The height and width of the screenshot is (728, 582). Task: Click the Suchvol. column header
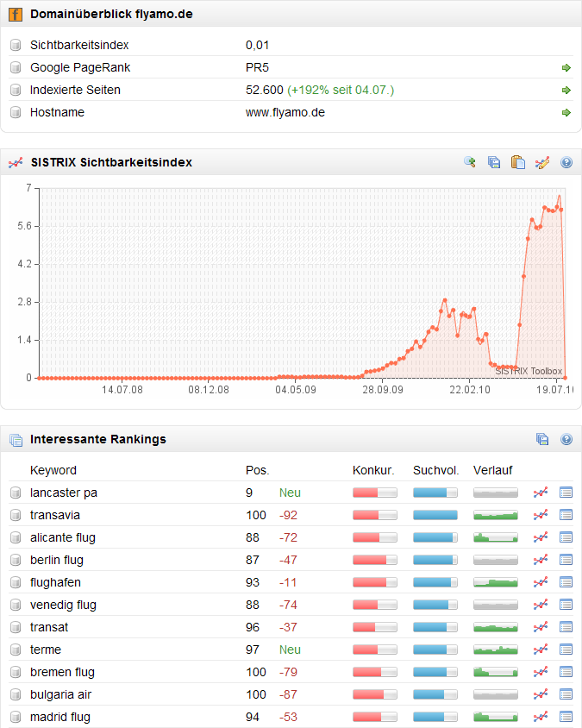pyautogui.click(x=435, y=470)
